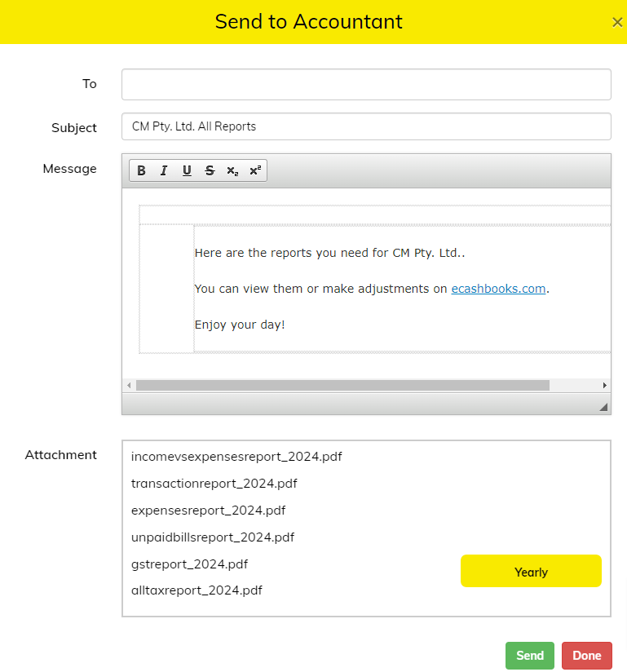This screenshot has width=627, height=672.
Task: Click the scroll right arrow in editor
Action: point(604,385)
